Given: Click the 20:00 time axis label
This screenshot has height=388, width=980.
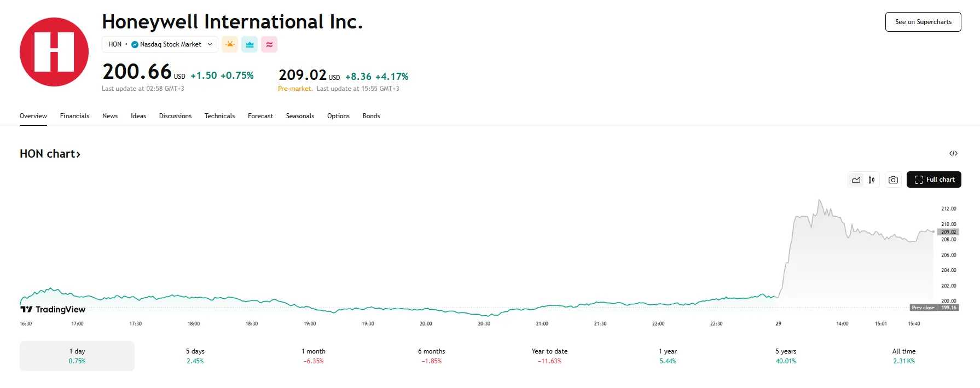Looking at the screenshot, I should point(426,323).
